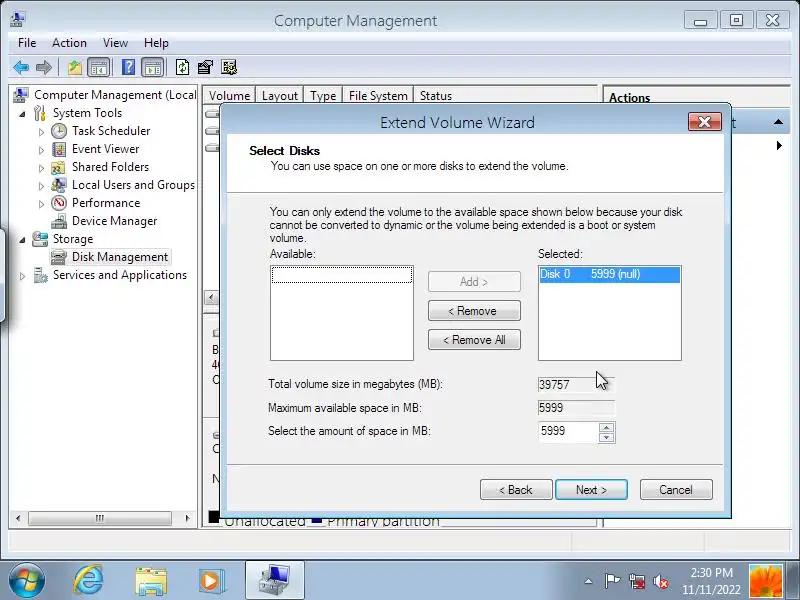
Task: Click the Task Scheduler clock icon
Action: coord(59,131)
